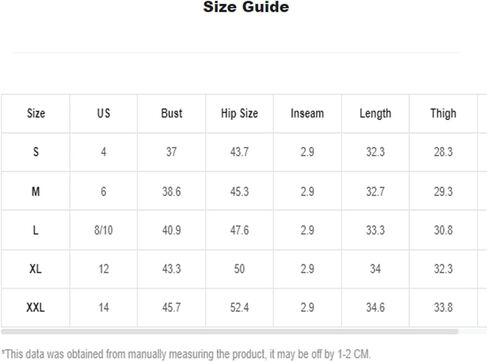Viewport: 488px width, 362px height.
Task: Select the US column header
Action: click(x=103, y=113)
